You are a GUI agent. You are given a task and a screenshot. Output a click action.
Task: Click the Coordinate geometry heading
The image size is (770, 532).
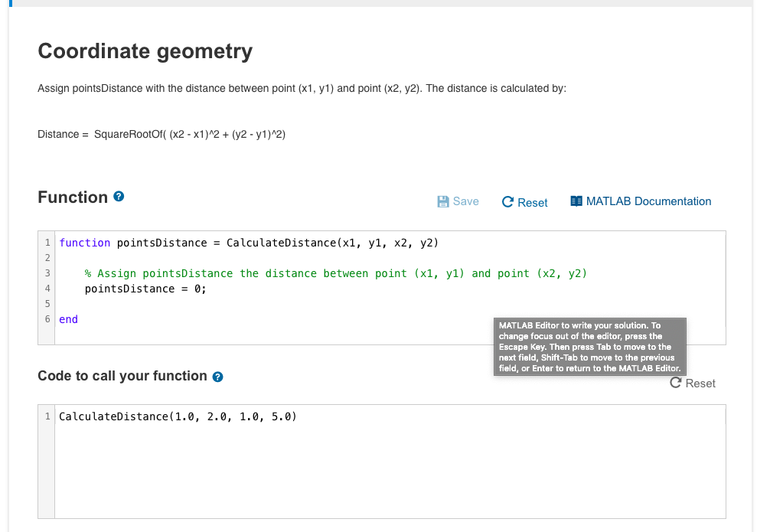(x=145, y=51)
